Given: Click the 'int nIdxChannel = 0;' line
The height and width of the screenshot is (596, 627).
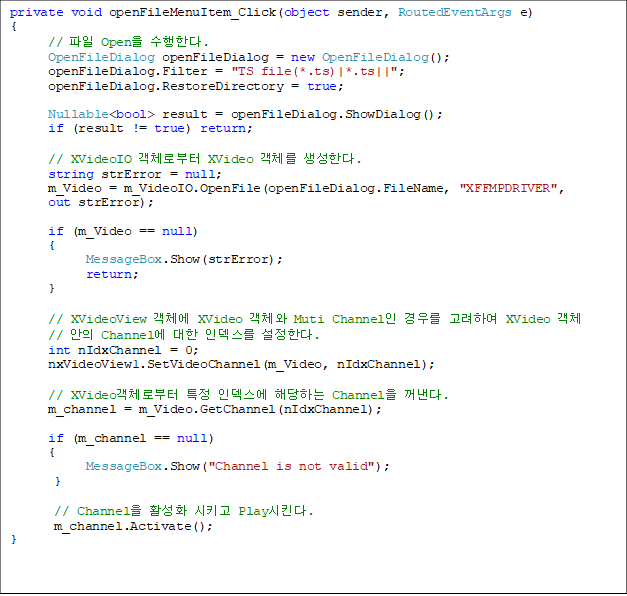Looking at the screenshot, I should tap(124, 350).
